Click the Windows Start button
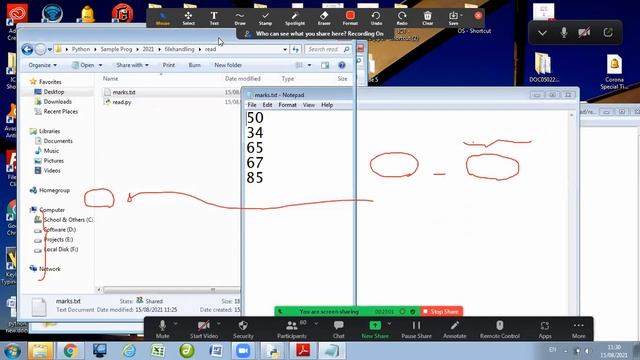Viewport: 640px width, 360px height. (x=12, y=351)
